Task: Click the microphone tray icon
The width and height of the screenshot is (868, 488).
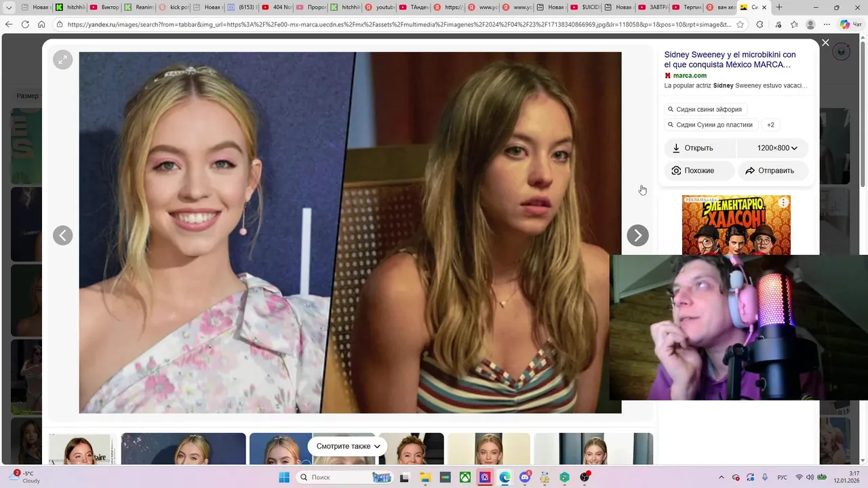Action: pos(764,477)
